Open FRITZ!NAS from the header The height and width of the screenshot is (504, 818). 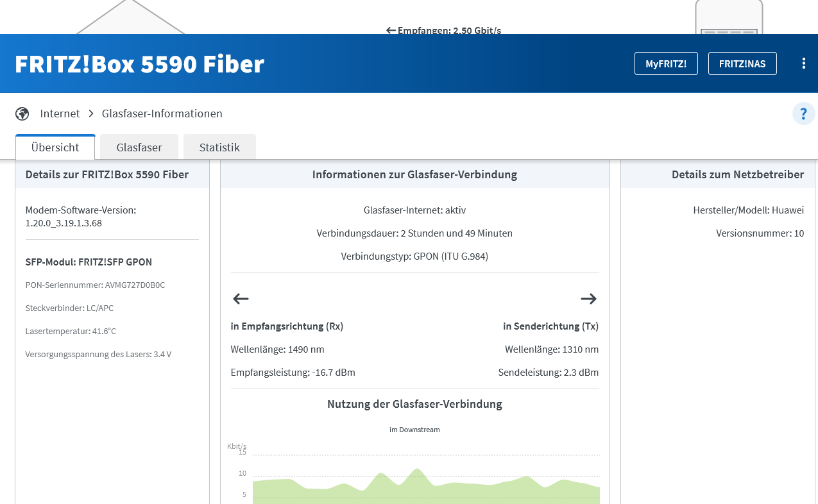point(742,63)
